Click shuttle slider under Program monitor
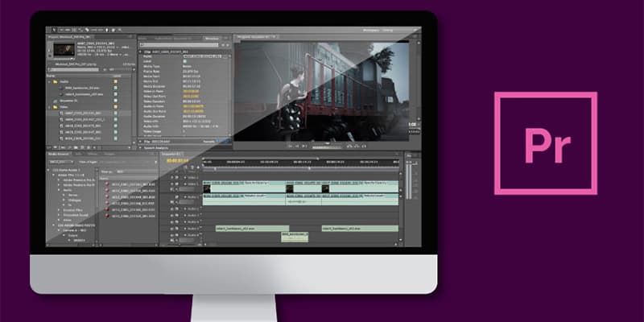This screenshot has width=644, height=322. coord(327,147)
